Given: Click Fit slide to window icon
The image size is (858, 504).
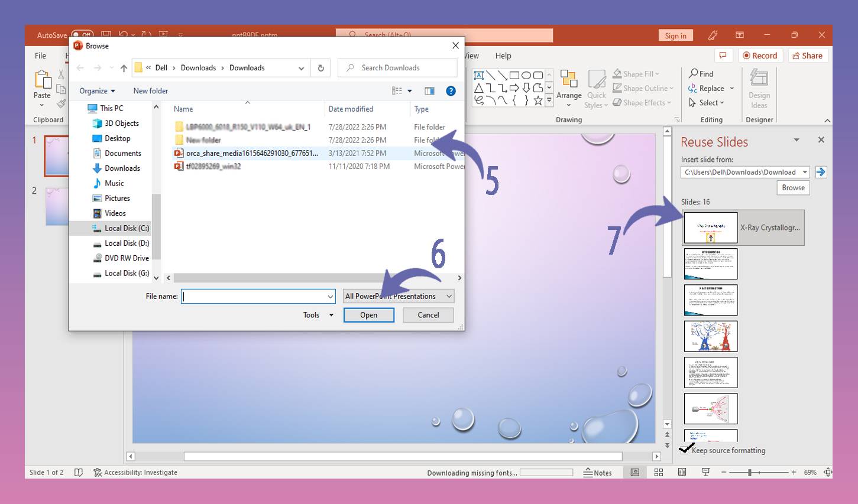Looking at the screenshot, I should [828, 473].
